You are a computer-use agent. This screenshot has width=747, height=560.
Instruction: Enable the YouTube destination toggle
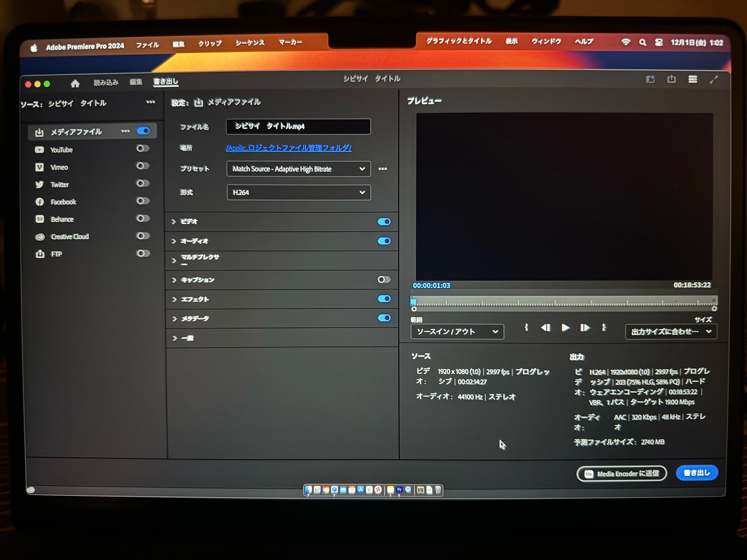(142, 149)
